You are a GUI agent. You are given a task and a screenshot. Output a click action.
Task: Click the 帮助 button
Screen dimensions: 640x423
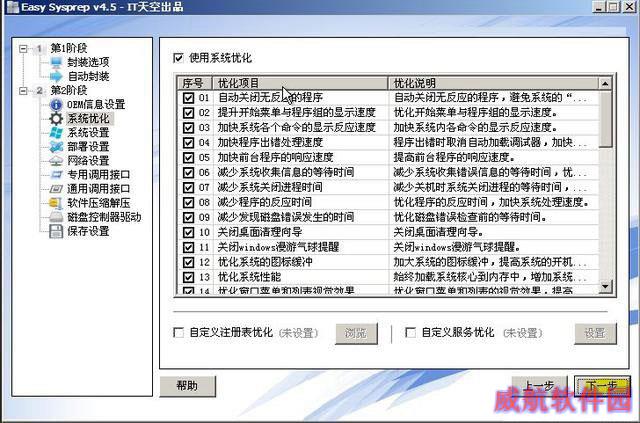point(187,386)
